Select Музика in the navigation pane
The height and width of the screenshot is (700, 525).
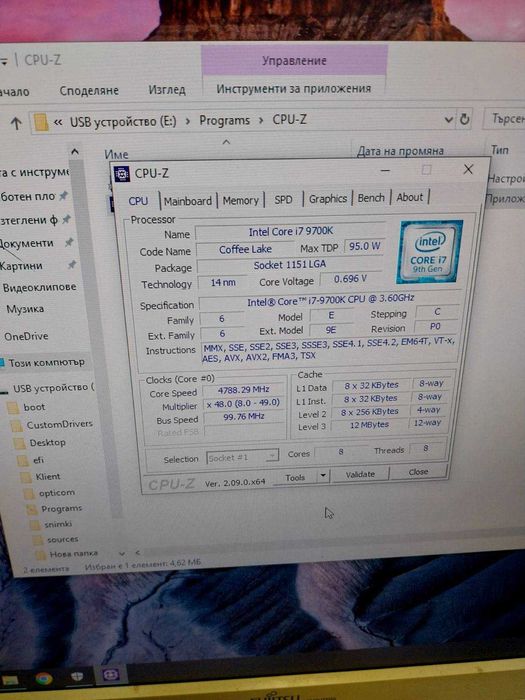[x=25, y=309]
